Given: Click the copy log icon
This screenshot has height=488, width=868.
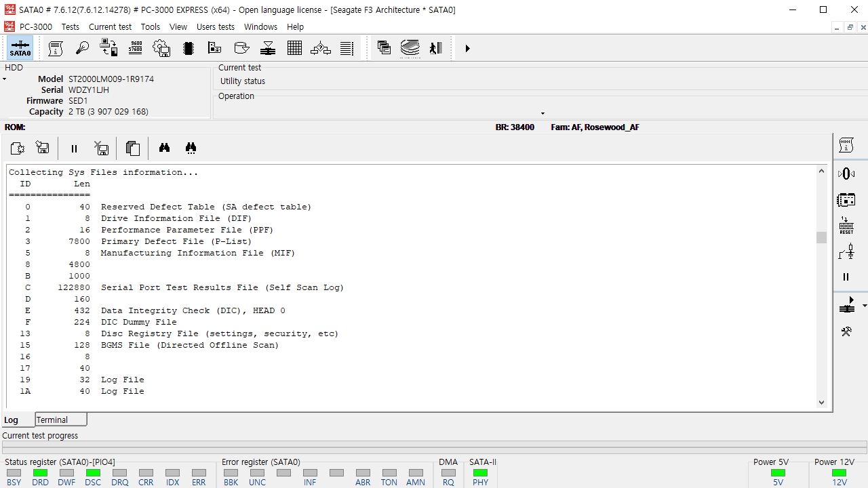Looking at the screenshot, I should coord(133,148).
